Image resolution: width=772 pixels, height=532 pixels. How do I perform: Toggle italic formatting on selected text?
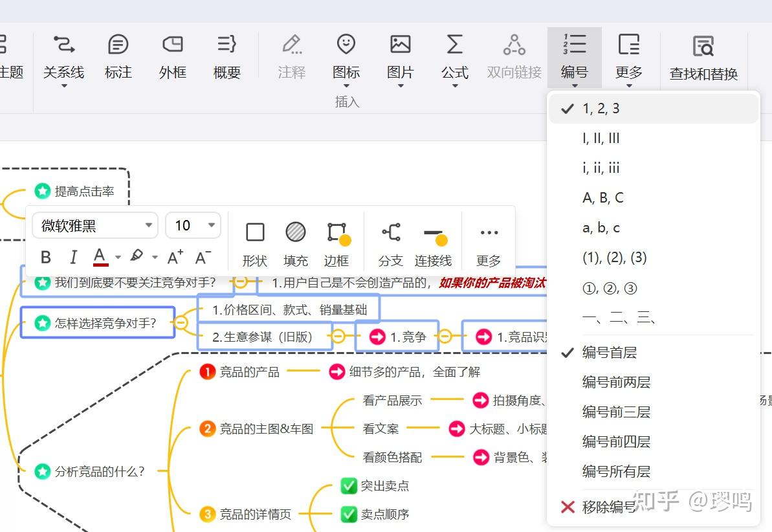click(x=73, y=256)
